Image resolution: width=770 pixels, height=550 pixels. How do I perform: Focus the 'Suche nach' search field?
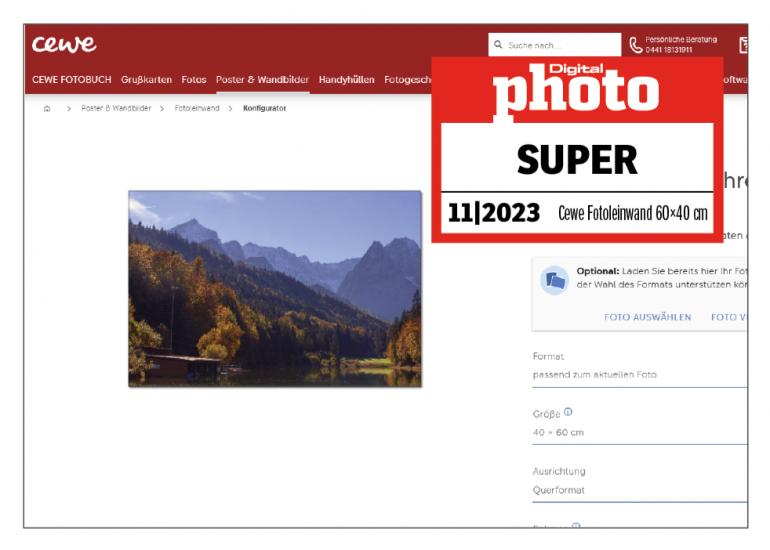pyautogui.click(x=554, y=45)
